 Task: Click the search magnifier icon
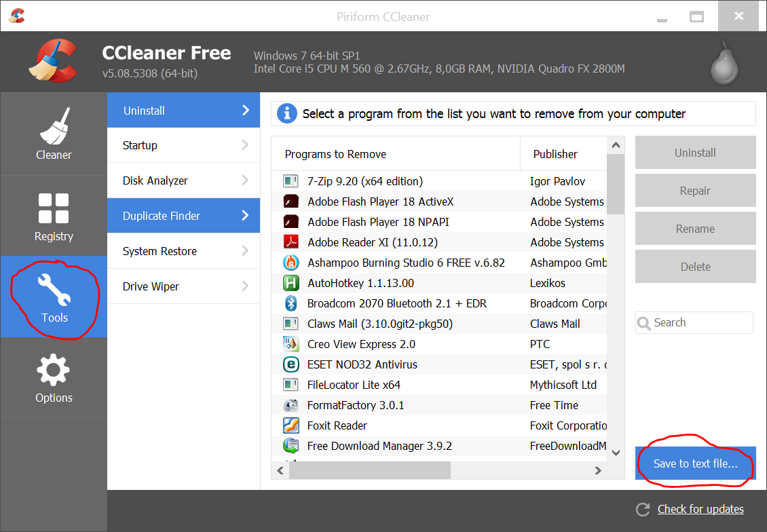pyautogui.click(x=644, y=323)
